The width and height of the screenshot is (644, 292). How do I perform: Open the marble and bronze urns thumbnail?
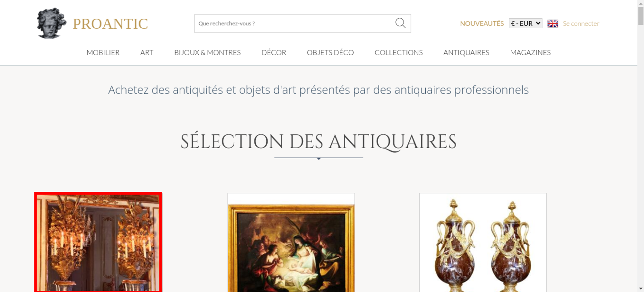[x=483, y=242]
